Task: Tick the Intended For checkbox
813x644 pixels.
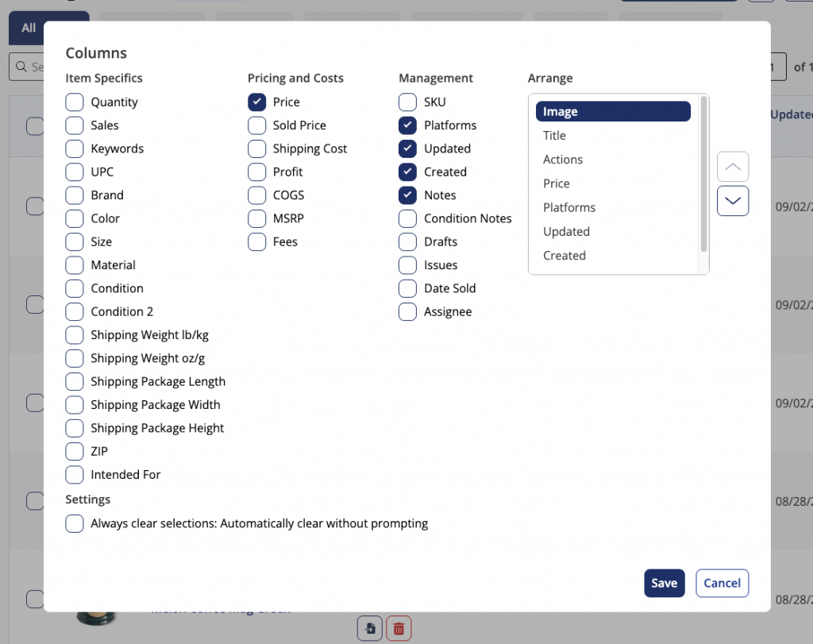Action: click(x=75, y=474)
